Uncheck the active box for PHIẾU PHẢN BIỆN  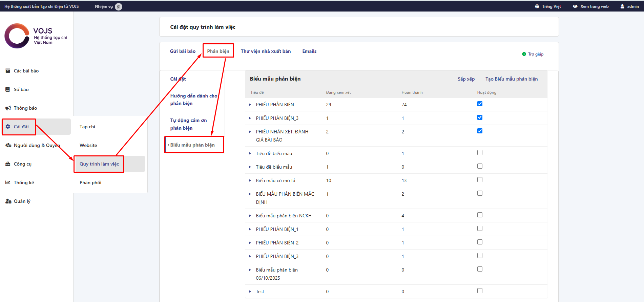480,104
